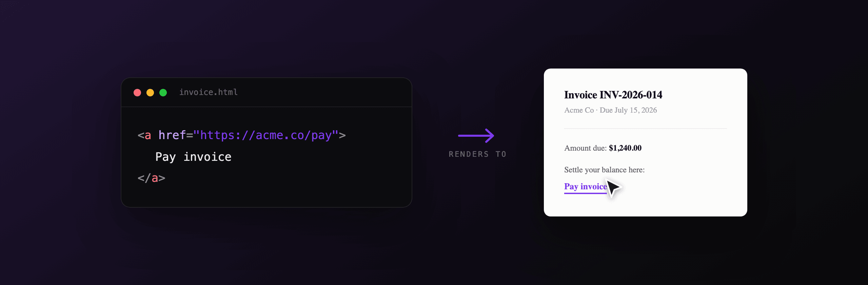The height and width of the screenshot is (285, 868).
Task: Click the Settle your balance here text
Action: coord(604,170)
